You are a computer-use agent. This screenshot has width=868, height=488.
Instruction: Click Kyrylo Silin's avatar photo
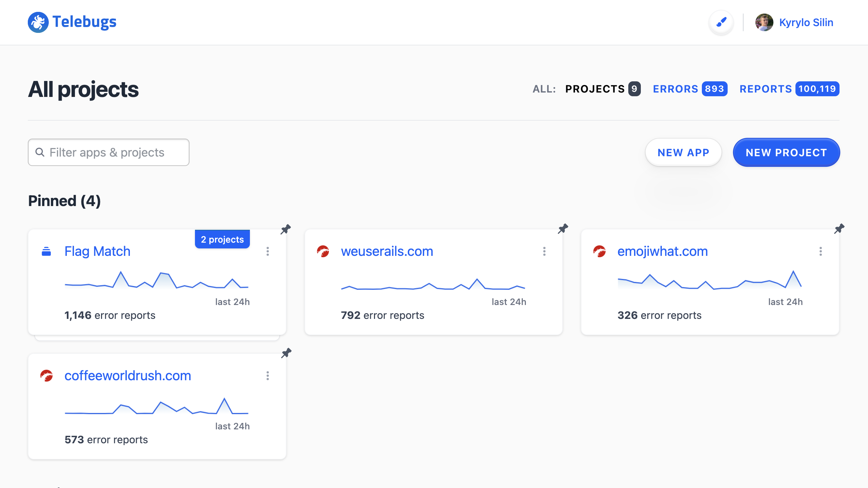pyautogui.click(x=764, y=22)
